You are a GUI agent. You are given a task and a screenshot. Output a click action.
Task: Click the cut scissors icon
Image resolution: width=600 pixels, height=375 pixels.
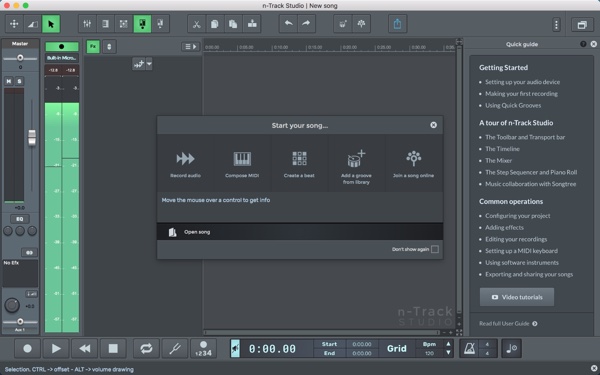pyautogui.click(x=196, y=24)
